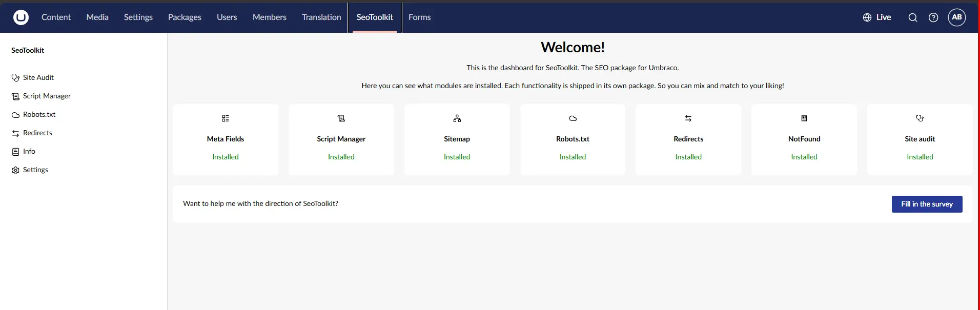Go to the Settings section tab
Image resolution: width=980 pixels, height=310 pixels.
point(138,17)
